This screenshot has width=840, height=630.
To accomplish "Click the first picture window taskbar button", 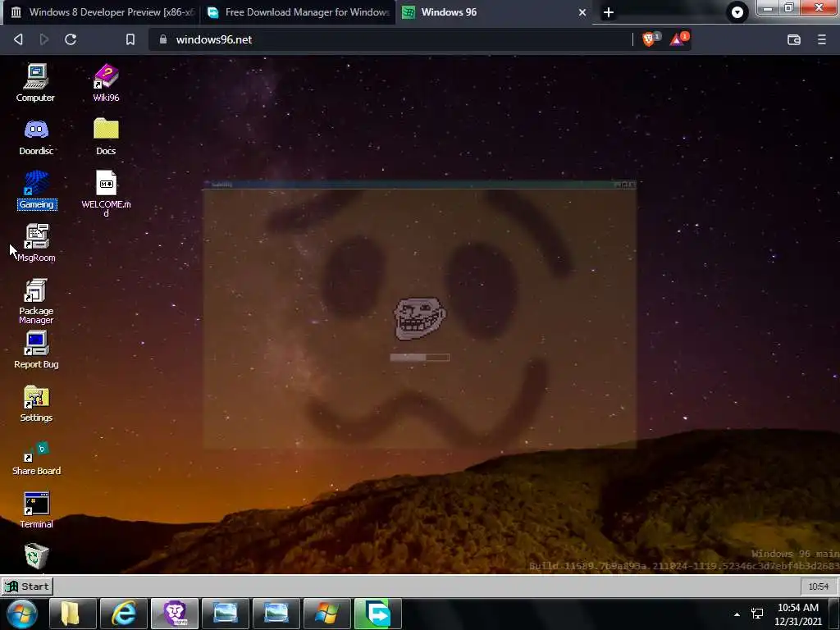I will click(225, 614).
